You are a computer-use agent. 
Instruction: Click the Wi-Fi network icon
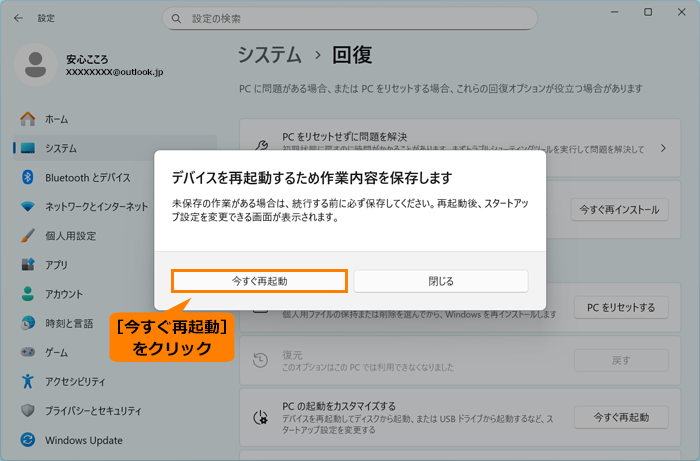28,207
